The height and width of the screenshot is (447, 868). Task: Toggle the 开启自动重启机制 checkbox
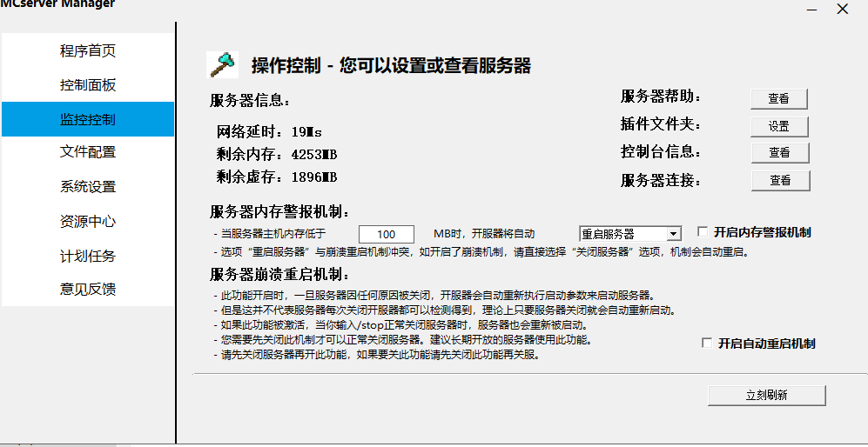(x=707, y=344)
